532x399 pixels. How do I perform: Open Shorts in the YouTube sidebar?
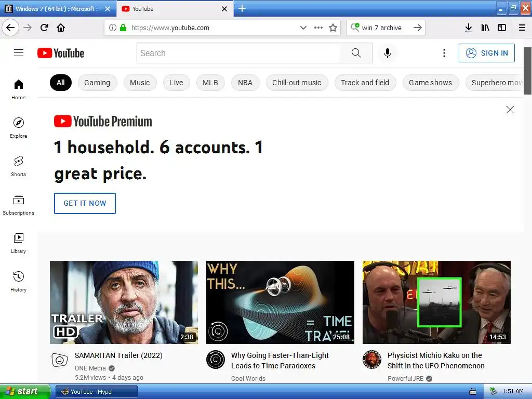click(x=19, y=166)
